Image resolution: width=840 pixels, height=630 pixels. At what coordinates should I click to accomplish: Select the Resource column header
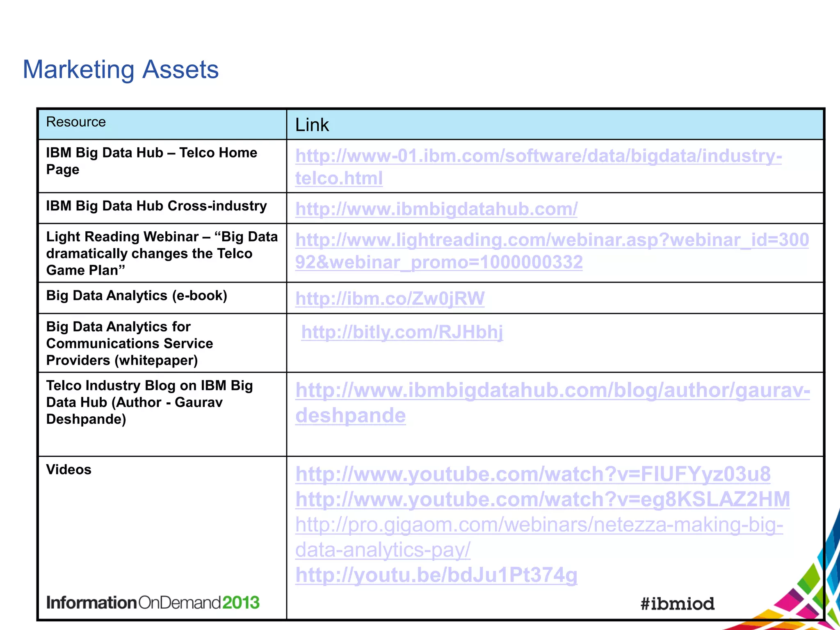(x=162, y=125)
